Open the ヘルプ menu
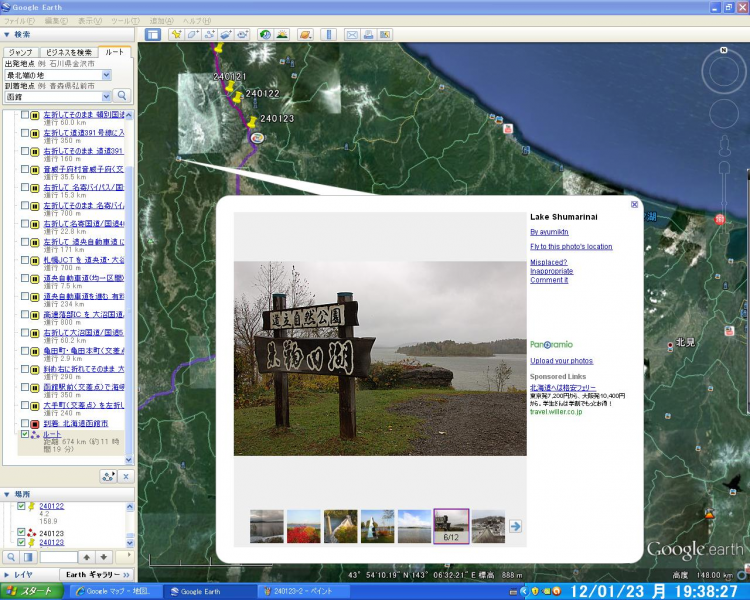The height and width of the screenshot is (600, 750). 197,21
